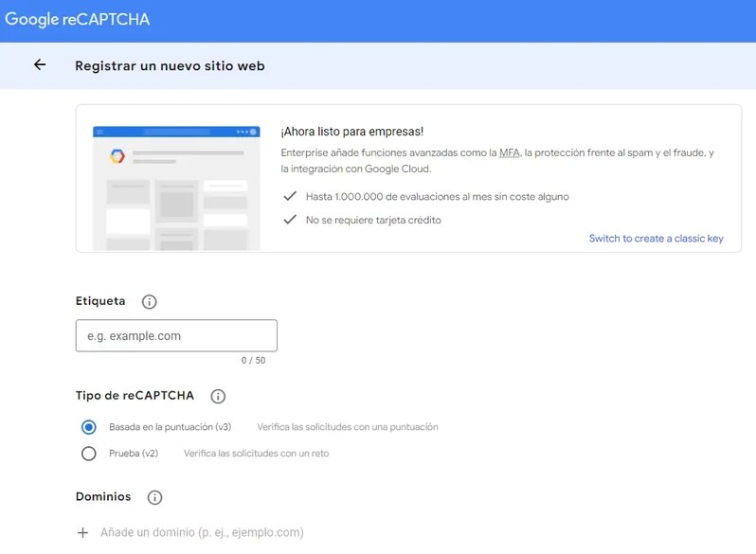756x554 pixels.
Task: Click the Tipo de reCAPTCHA section label
Action: pos(135,396)
